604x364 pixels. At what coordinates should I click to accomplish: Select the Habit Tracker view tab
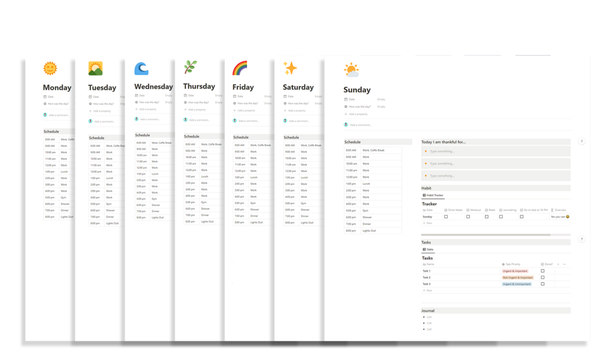pyautogui.click(x=433, y=195)
